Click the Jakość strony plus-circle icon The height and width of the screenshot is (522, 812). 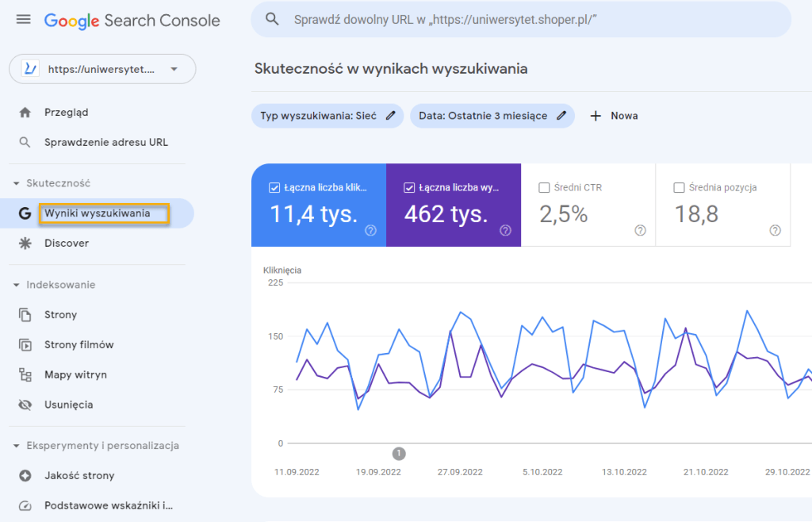tap(25, 476)
